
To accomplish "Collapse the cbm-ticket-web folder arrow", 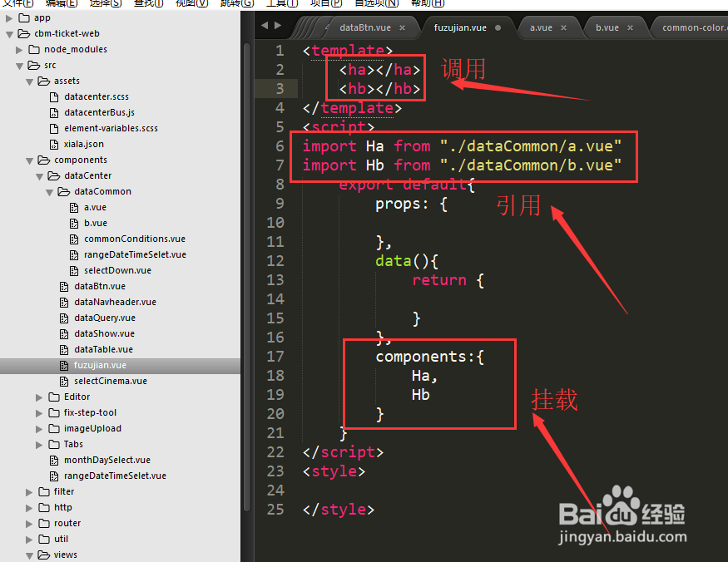I will [9, 34].
